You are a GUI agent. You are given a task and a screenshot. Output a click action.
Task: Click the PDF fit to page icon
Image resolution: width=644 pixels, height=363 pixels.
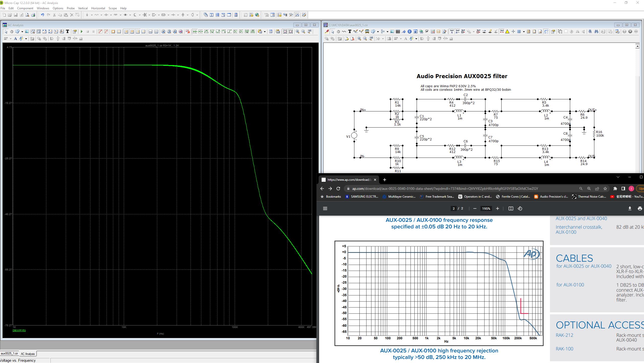coord(511,208)
